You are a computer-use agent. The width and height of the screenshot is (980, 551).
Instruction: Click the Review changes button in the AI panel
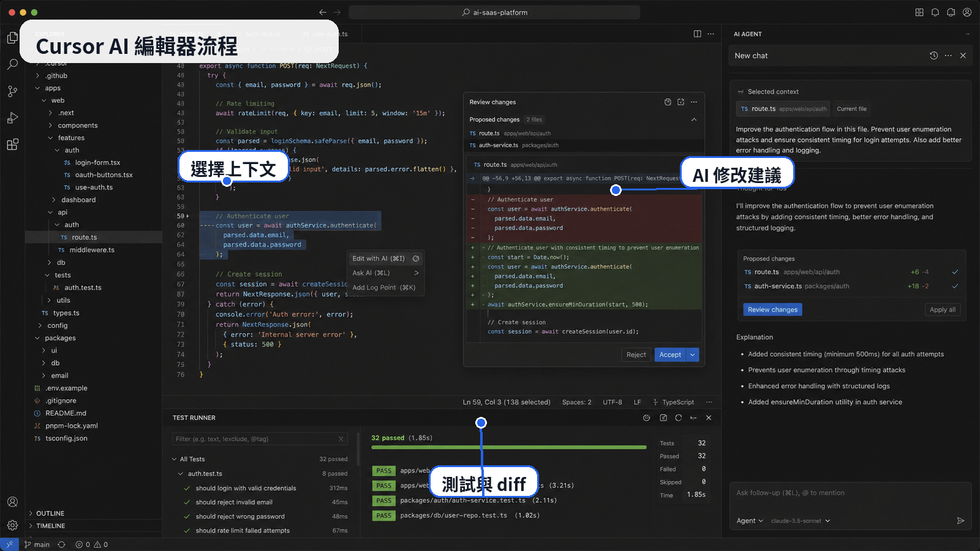click(x=772, y=310)
